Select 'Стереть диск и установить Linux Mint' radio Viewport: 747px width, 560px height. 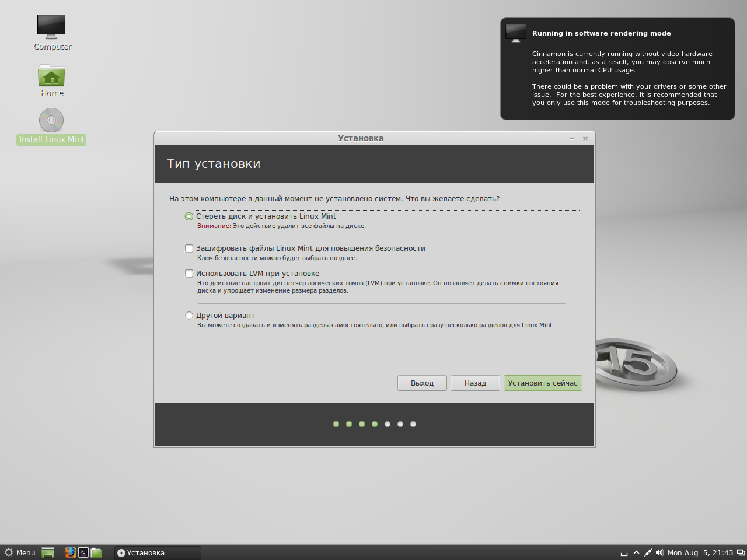(x=189, y=216)
